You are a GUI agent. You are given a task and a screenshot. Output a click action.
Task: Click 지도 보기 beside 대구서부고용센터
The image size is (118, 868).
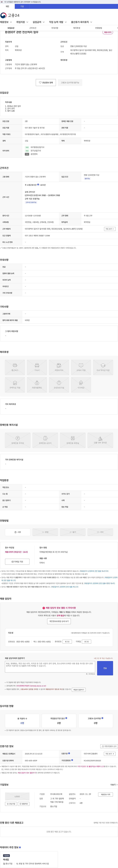[x=110, y=754]
